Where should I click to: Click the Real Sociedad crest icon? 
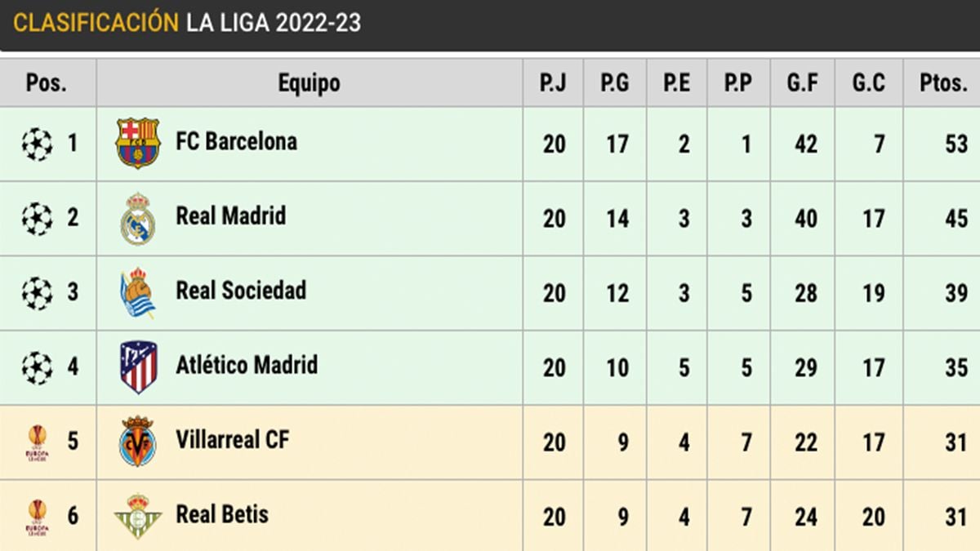(137, 292)
